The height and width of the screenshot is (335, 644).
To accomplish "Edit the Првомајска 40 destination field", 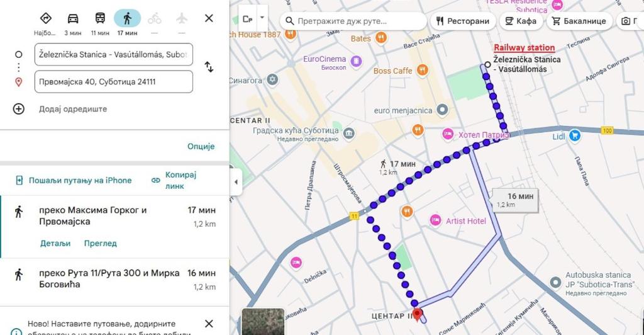I will pos(113,82).
